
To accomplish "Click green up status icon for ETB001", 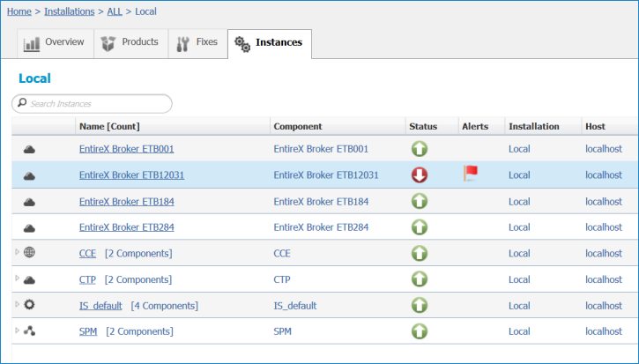I will coord(420,149).
